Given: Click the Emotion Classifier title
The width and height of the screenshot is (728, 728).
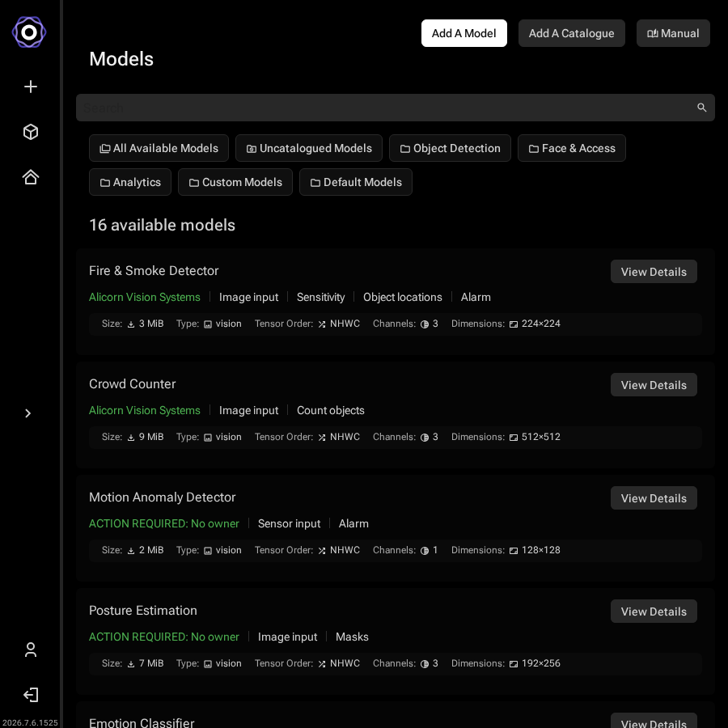Looking at the screenshot, I should 142,722.
